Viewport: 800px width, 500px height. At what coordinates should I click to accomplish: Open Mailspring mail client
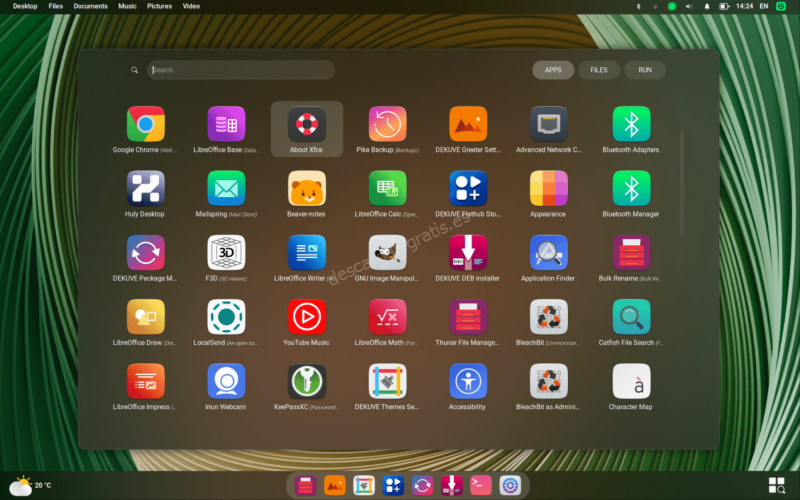(226, 188)
